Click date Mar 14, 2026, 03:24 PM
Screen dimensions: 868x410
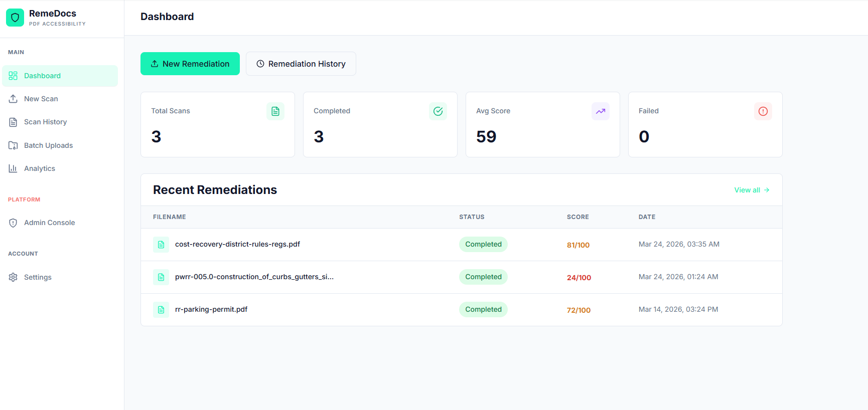(678, 309)
